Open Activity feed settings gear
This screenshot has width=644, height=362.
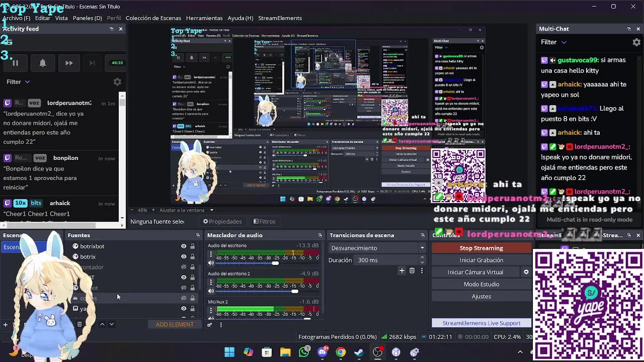(117, 82)
